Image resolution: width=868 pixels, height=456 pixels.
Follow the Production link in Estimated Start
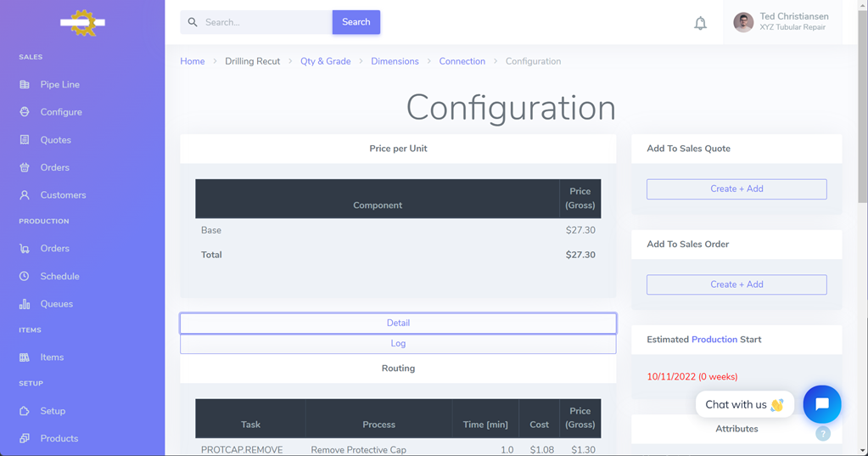click(714, 340)
